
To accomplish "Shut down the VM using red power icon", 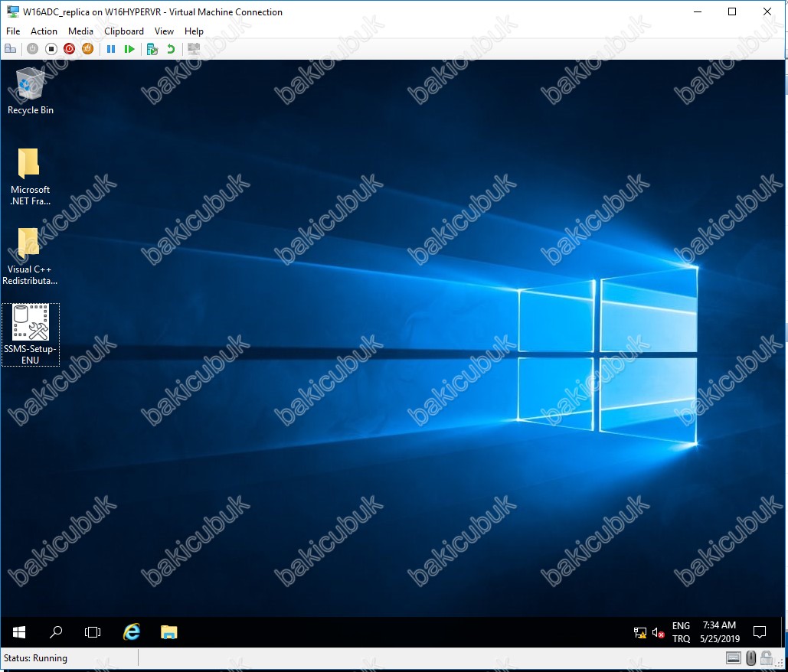I will pyautogui.click(x=70, y=49).
